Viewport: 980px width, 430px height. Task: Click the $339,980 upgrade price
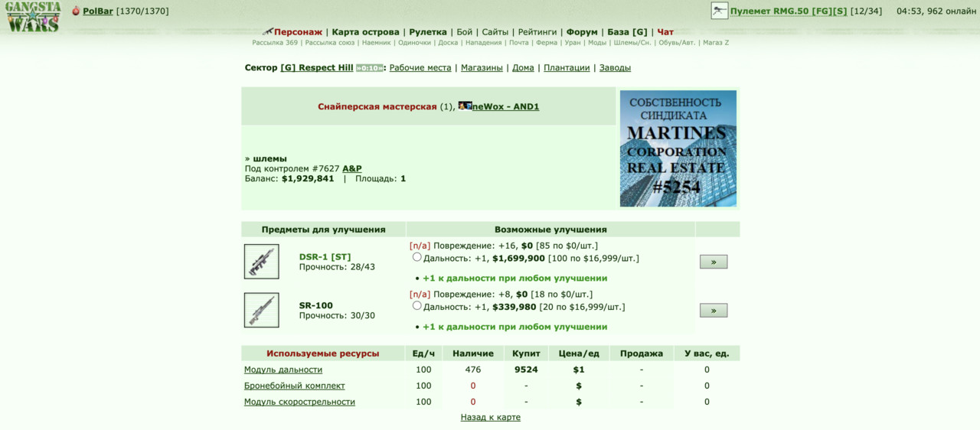click(514, 307)
